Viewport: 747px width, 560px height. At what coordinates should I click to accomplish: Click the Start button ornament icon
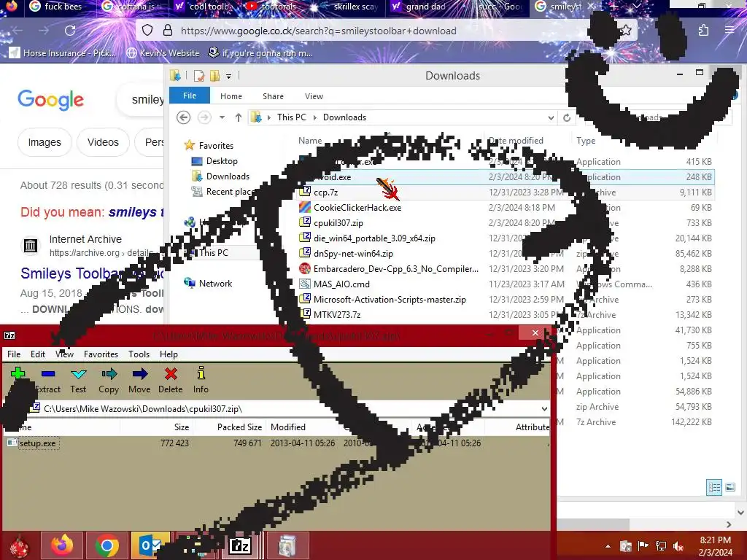19,547
